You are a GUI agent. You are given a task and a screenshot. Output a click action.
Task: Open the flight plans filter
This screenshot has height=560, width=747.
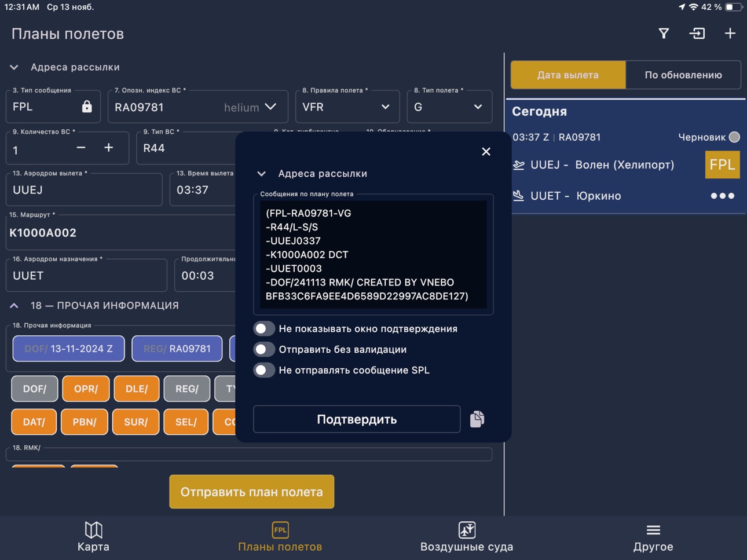[x=664, y=34]
